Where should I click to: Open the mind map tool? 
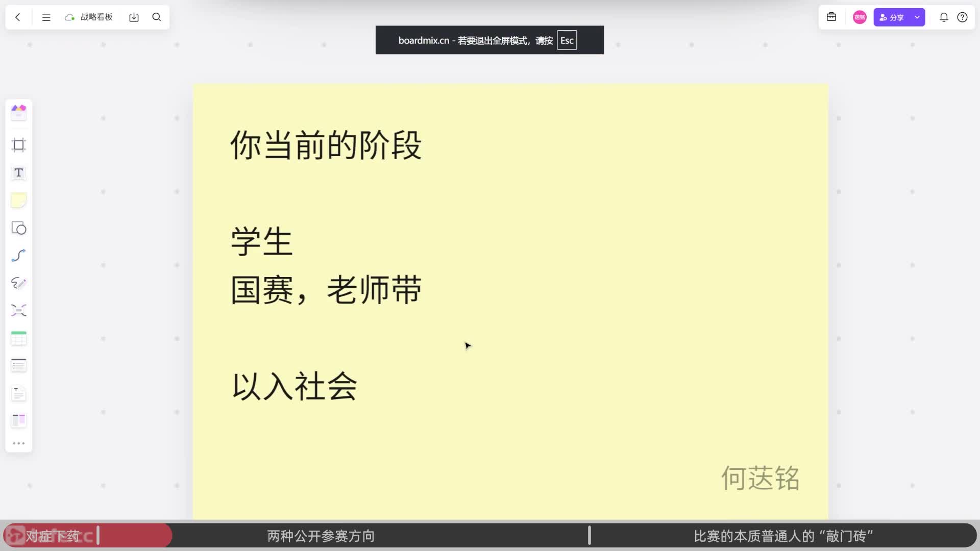click(19, 311)
